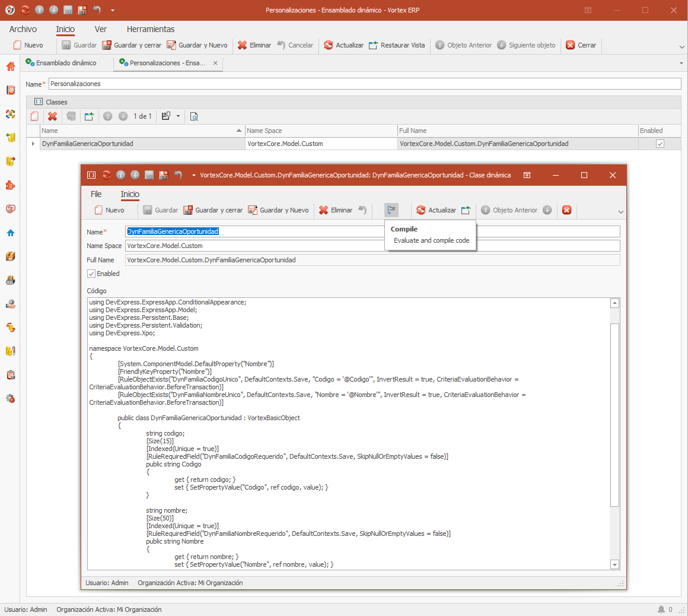
Task: Open the File menu in the dialog
Action: pyautogui.click(x=96, y=194)
